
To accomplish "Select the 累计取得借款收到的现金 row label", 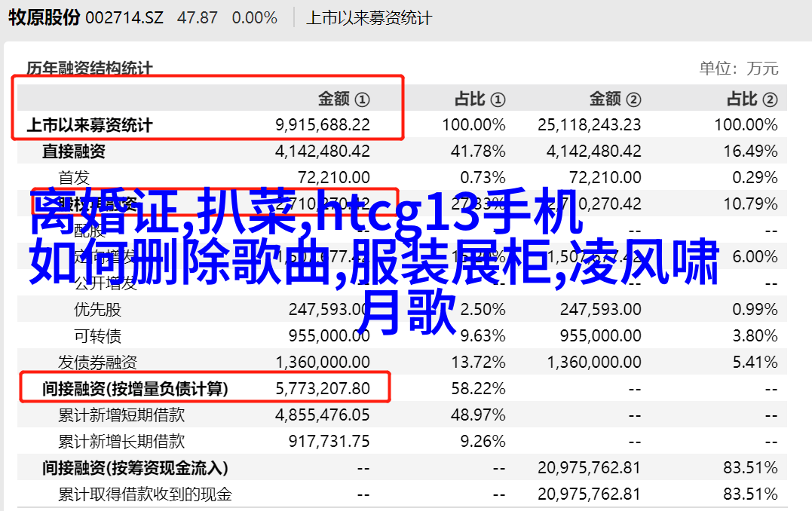I will [145, 494].
